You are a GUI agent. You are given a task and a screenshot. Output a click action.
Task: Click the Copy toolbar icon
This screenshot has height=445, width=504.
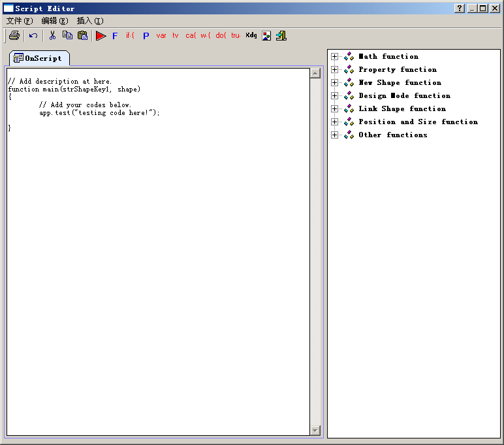[x=67, y=35]
